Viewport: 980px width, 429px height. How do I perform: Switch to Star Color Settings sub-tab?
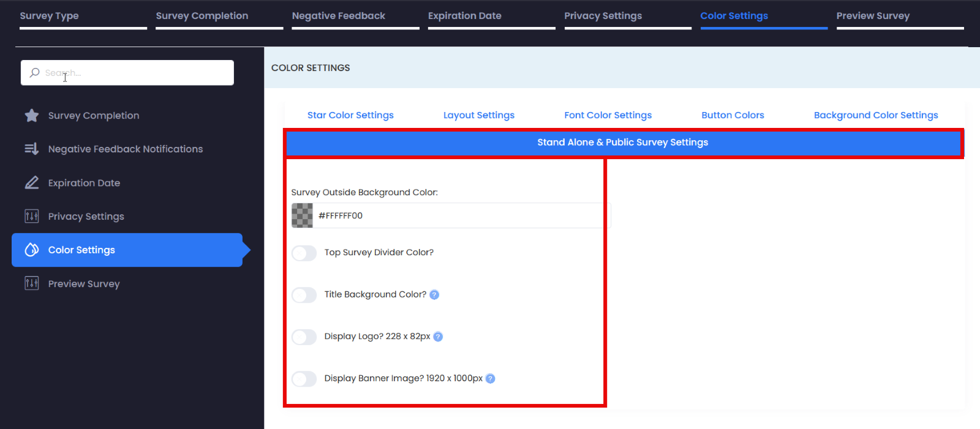point(350,115)
